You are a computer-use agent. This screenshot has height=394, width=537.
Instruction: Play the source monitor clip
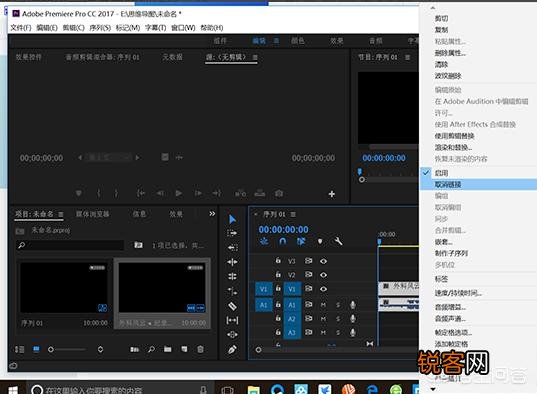(178, 194)
